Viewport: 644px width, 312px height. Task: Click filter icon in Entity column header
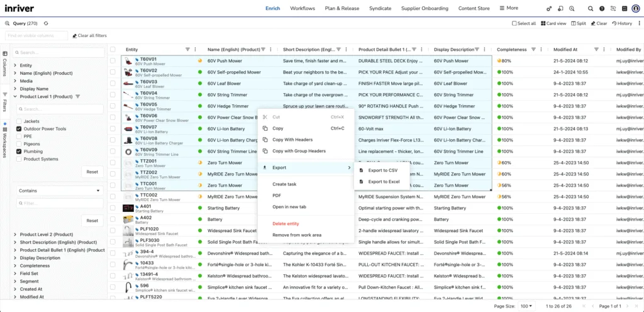pyautogui.click(x=187, y=50)
